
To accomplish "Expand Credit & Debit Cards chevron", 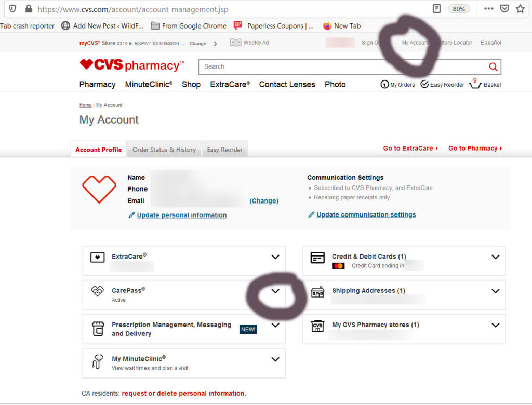I will pyautogui.click(x=495, y=257).
